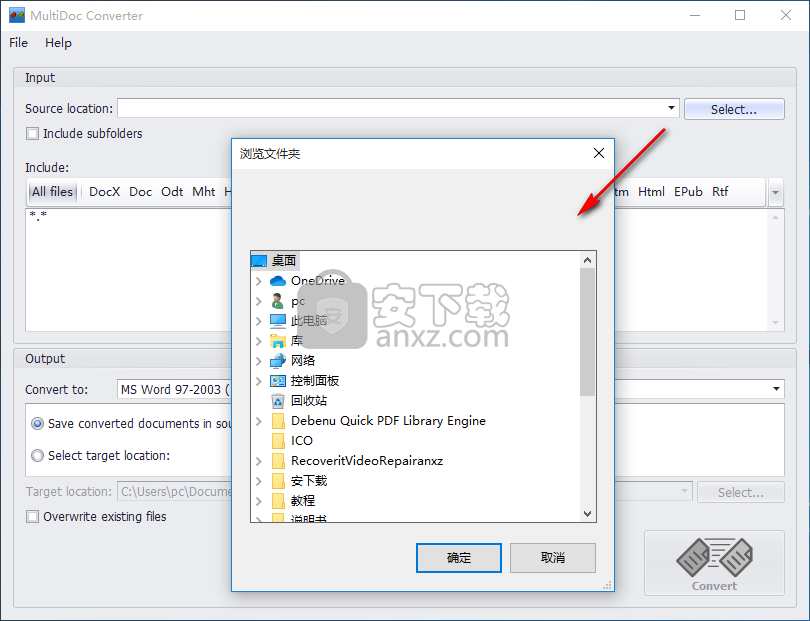Click the Convert documents icon button
Screen dimensions: 810x621
click(x=714, y=563)
